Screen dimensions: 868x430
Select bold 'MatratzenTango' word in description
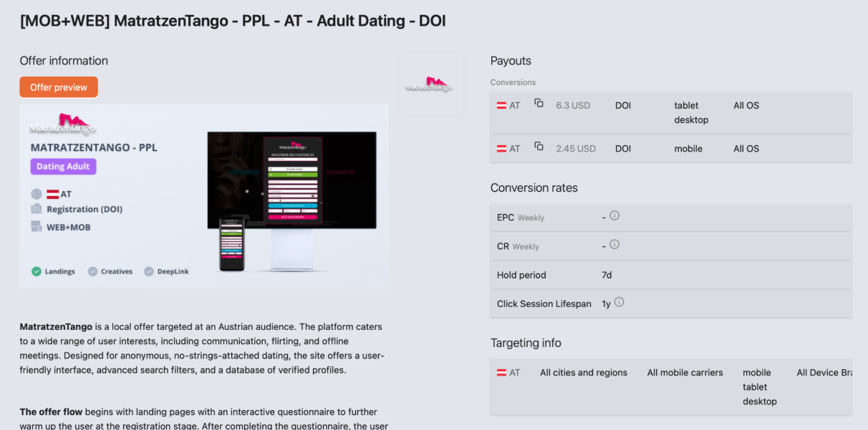click(56, 326)
